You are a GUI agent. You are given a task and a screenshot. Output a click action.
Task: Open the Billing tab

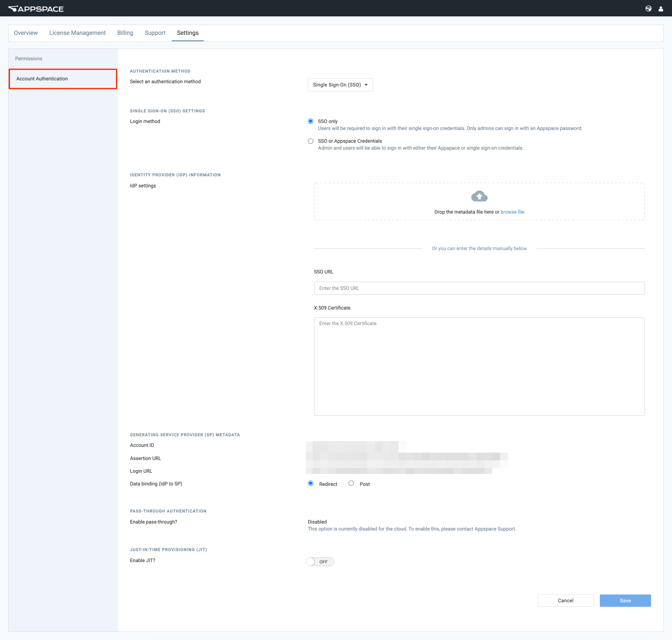125,33
